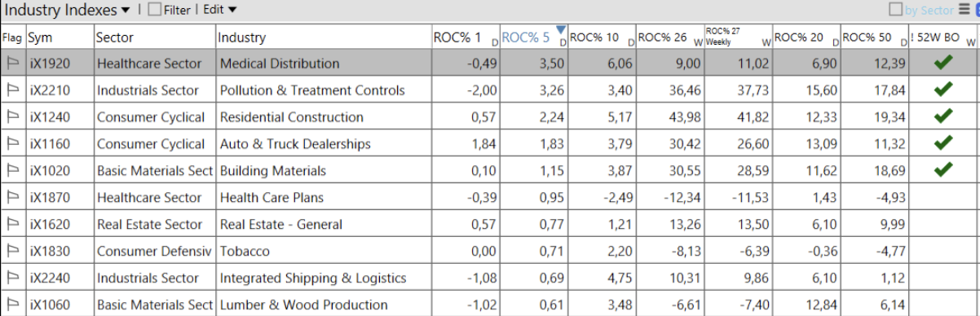The width and height of the screenshot is (980, 316).
Task: Select the iX1620 Real Estate - General row
Action: coord(490,225)
